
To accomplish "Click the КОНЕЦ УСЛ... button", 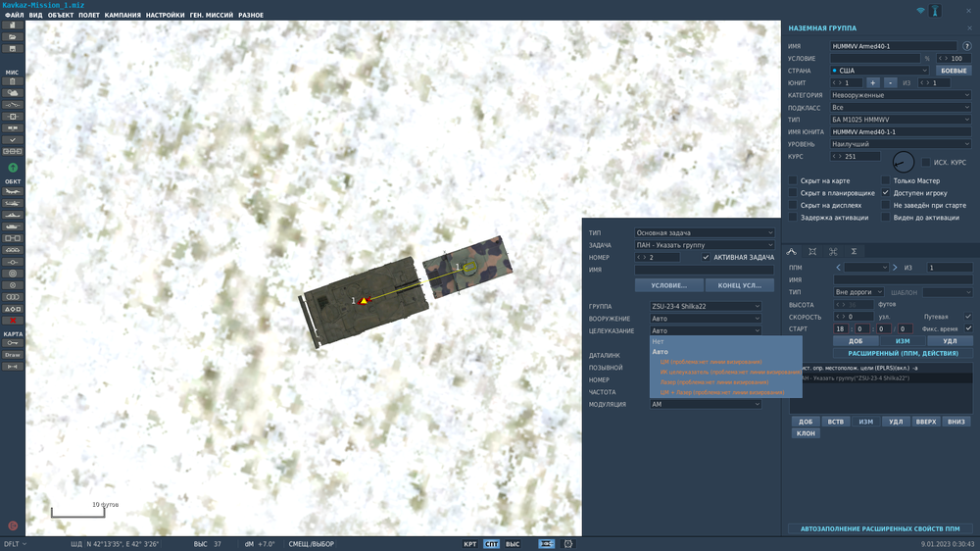I will coord(739,285).
